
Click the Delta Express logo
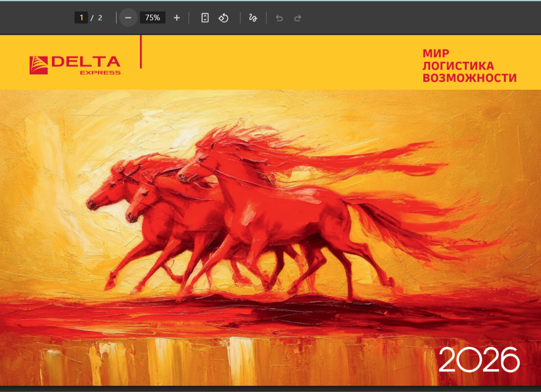tap(75, 65)
